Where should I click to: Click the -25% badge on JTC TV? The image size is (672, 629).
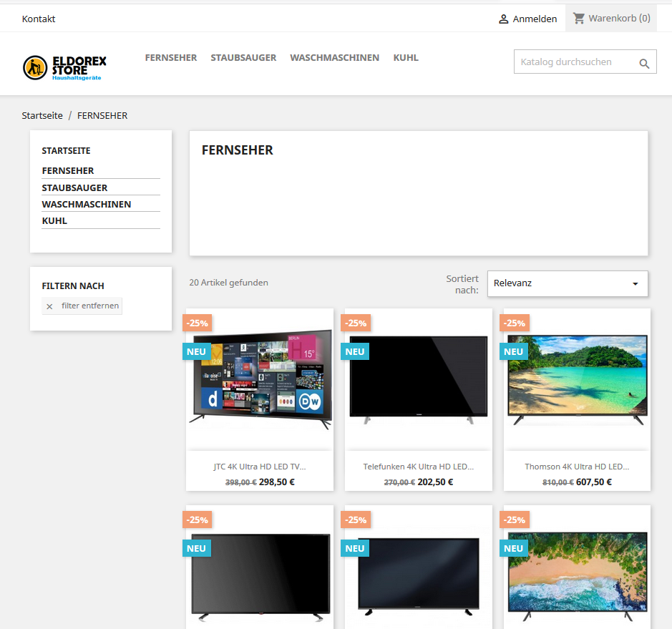197,323
